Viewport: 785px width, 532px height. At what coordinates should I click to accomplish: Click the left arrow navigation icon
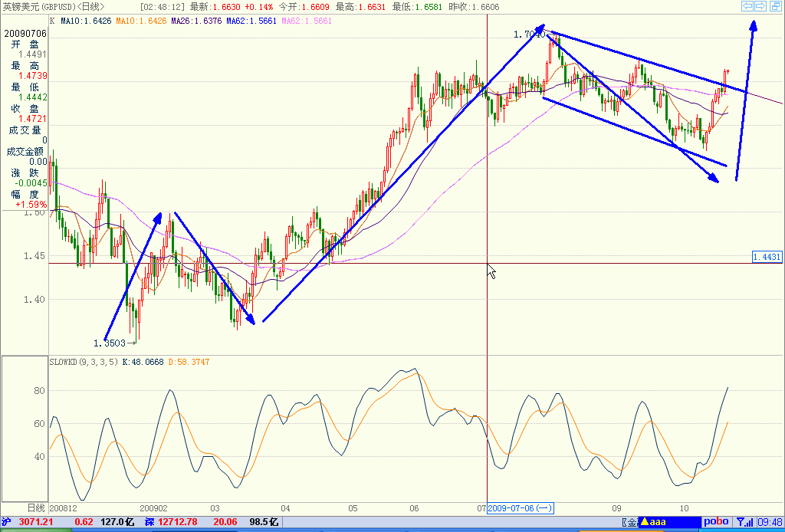[x=747, y=6]
